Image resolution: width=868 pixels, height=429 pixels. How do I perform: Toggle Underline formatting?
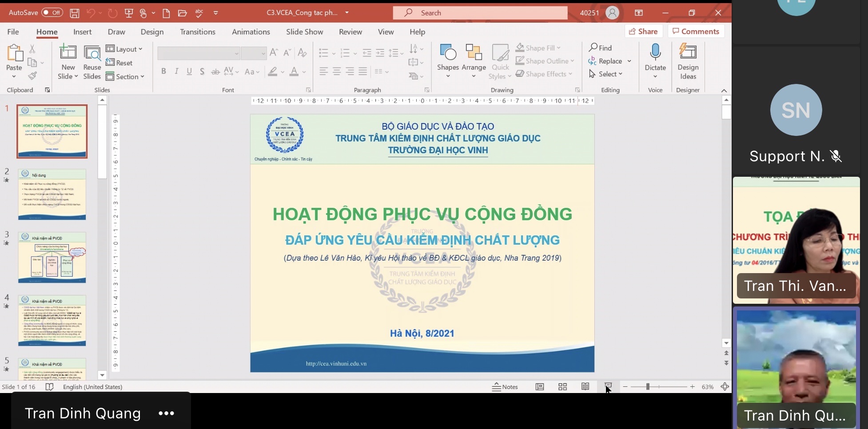(189, 71)
